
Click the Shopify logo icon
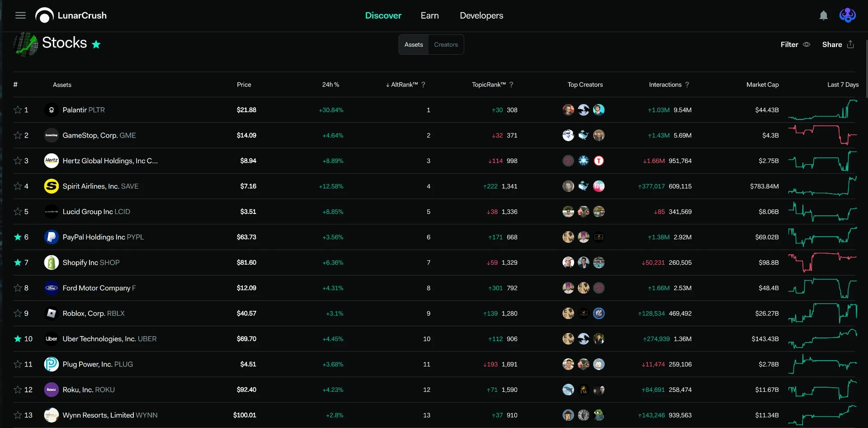click(52, 262)
